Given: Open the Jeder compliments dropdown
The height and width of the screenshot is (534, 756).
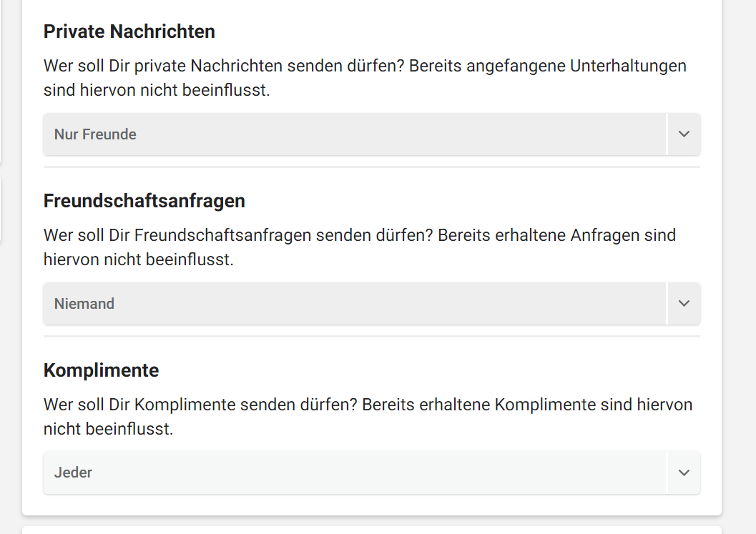Looking at the screenshot, I should (372, 473).
